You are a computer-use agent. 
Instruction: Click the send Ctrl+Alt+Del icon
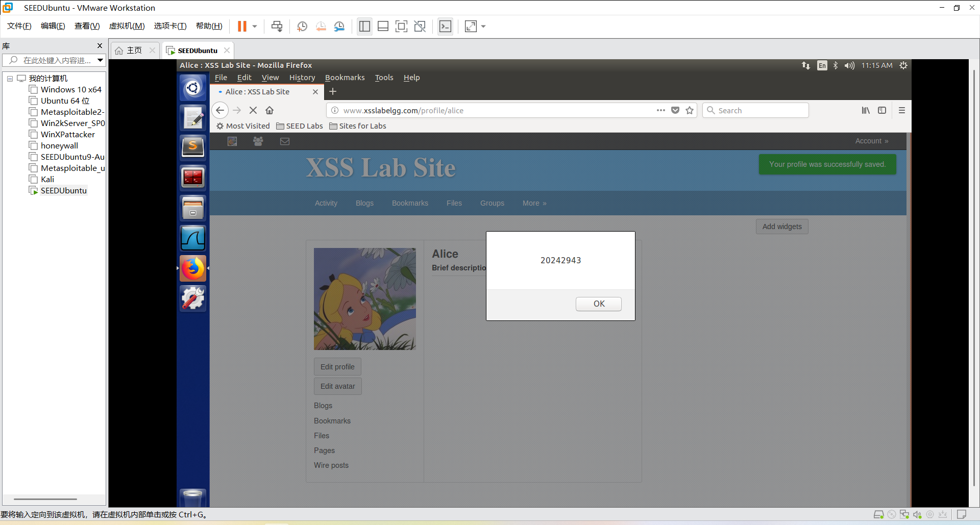(277, 26)
